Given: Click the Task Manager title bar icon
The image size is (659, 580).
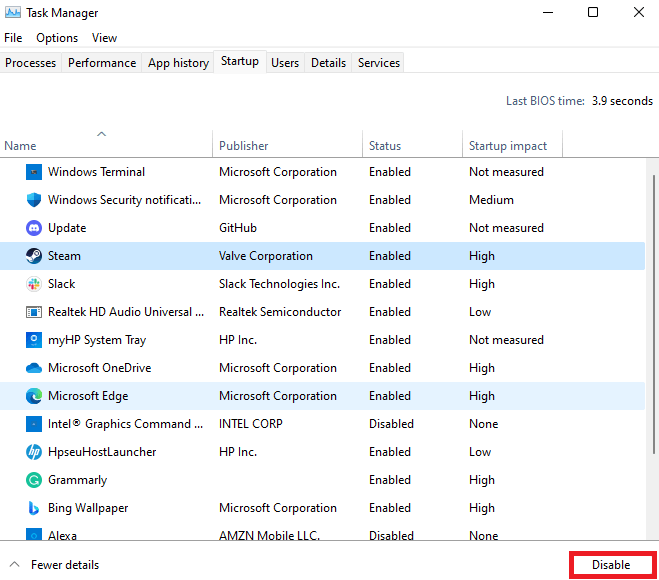Looking at the screenshot, I should pos(13,13).
